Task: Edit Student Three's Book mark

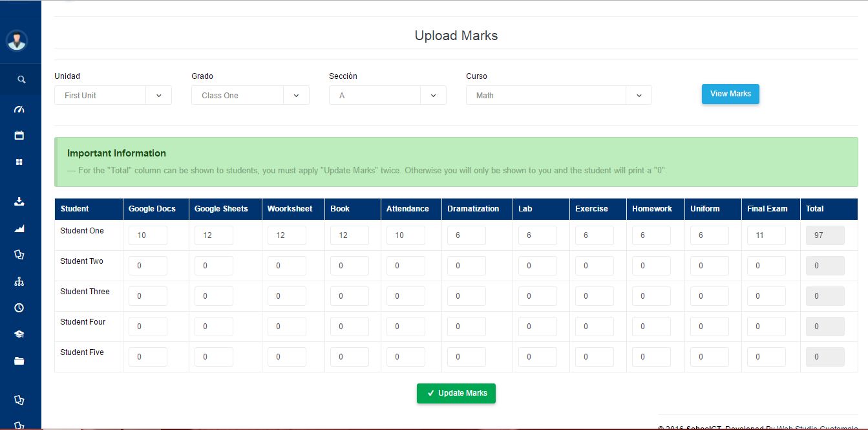Action: tap(350, 296)
